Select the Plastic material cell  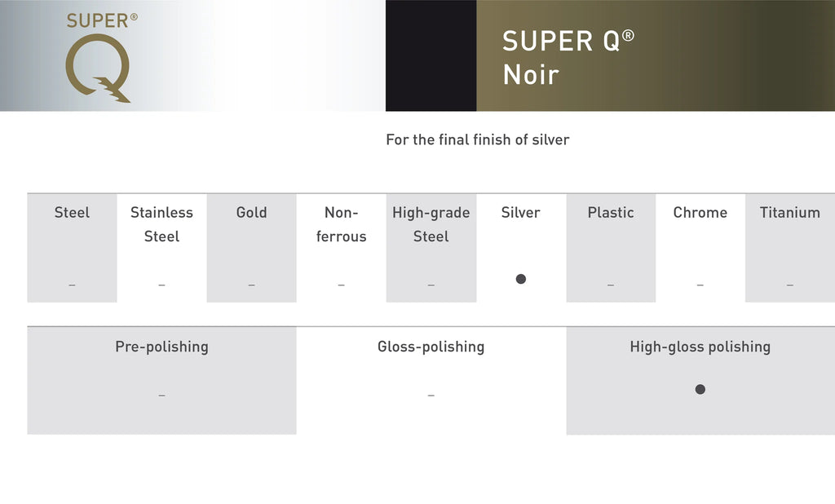coord(611,248)
